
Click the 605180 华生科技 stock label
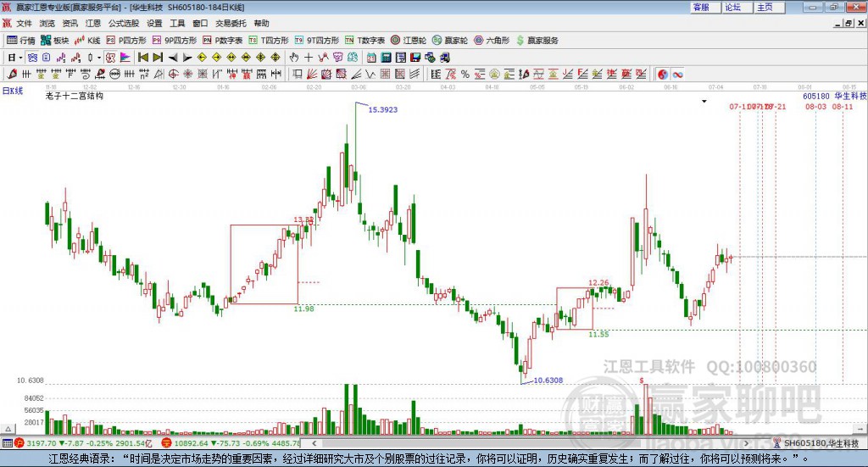(835, 96)
